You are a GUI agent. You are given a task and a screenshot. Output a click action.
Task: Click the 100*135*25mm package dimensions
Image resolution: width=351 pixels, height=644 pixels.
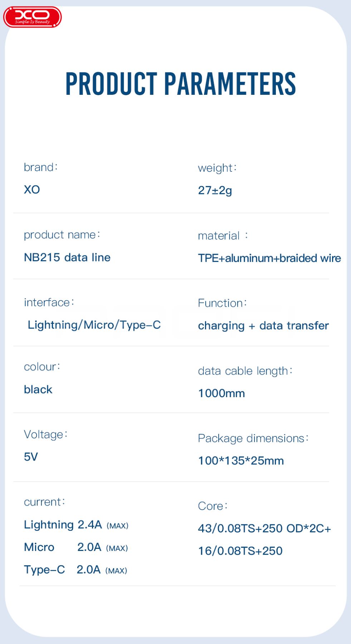241,460
